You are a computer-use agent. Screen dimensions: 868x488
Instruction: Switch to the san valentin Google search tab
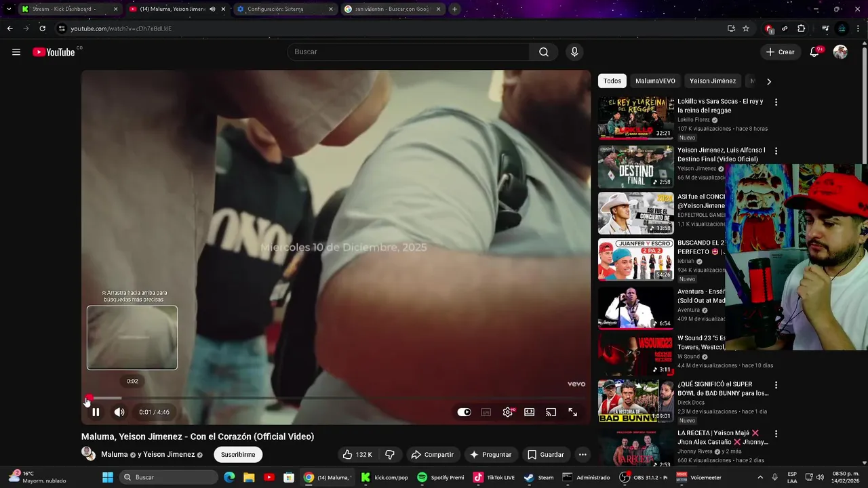pyautogui.click(x=393, y=9)
